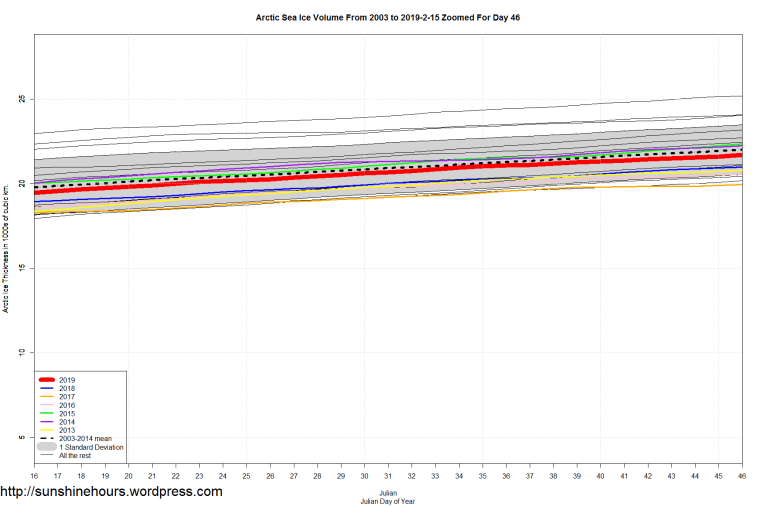
Task: Open the sunshinehours.wordpress.com link
Action: point(111,492)
